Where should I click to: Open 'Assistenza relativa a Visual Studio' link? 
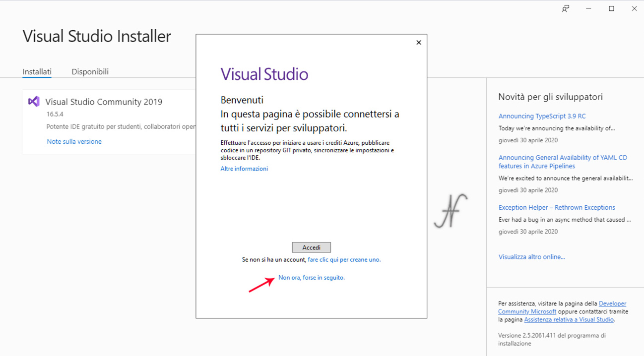pos(569,319)
